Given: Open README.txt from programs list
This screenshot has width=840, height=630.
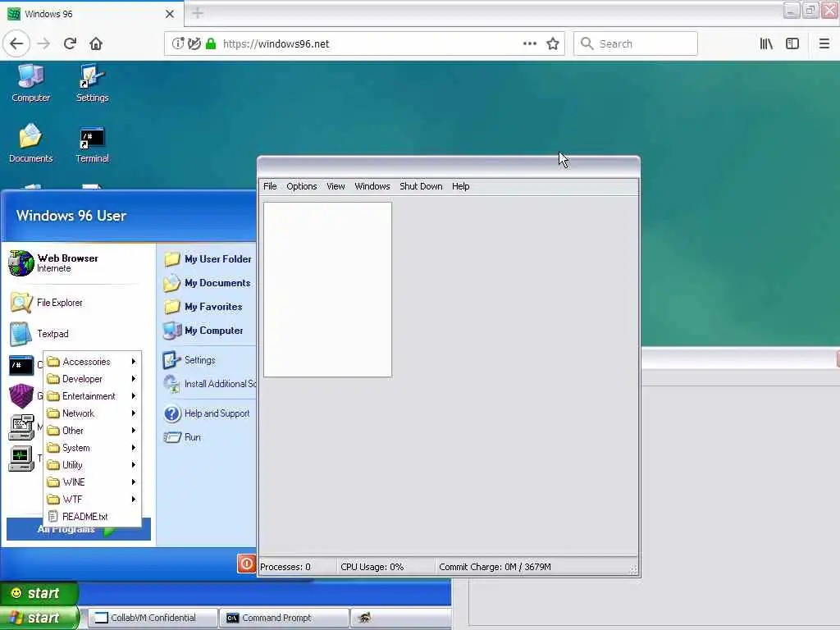Looking at the screenshot, I should click(92, 517).
